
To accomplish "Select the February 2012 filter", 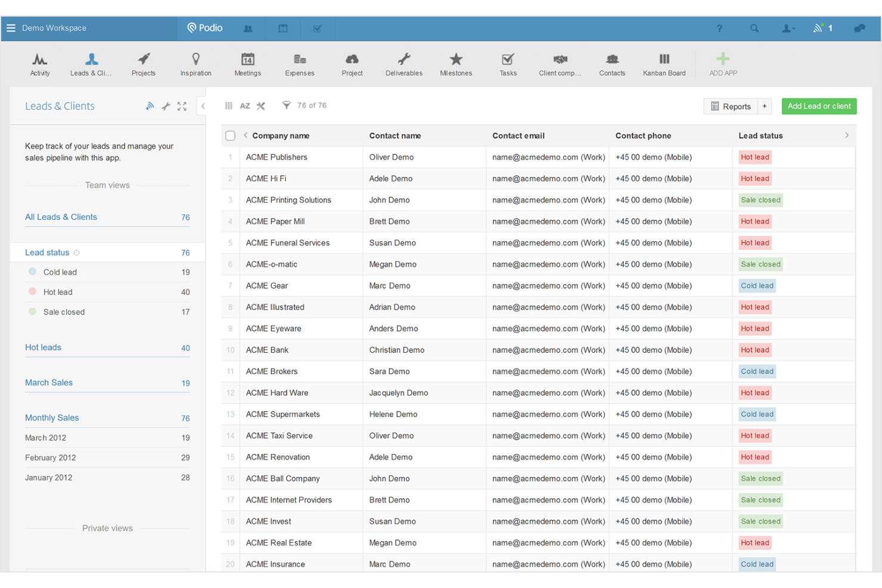I will 108,458.
